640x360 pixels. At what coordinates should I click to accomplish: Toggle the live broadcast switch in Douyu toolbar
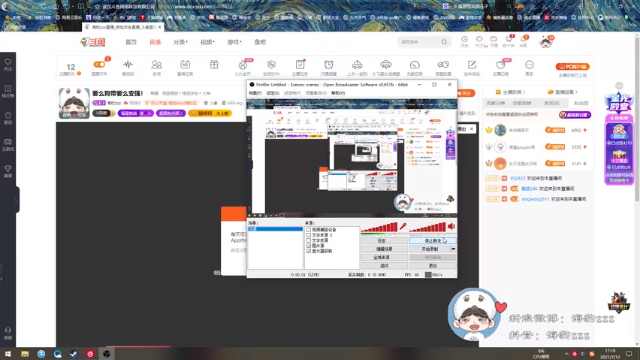99,64
